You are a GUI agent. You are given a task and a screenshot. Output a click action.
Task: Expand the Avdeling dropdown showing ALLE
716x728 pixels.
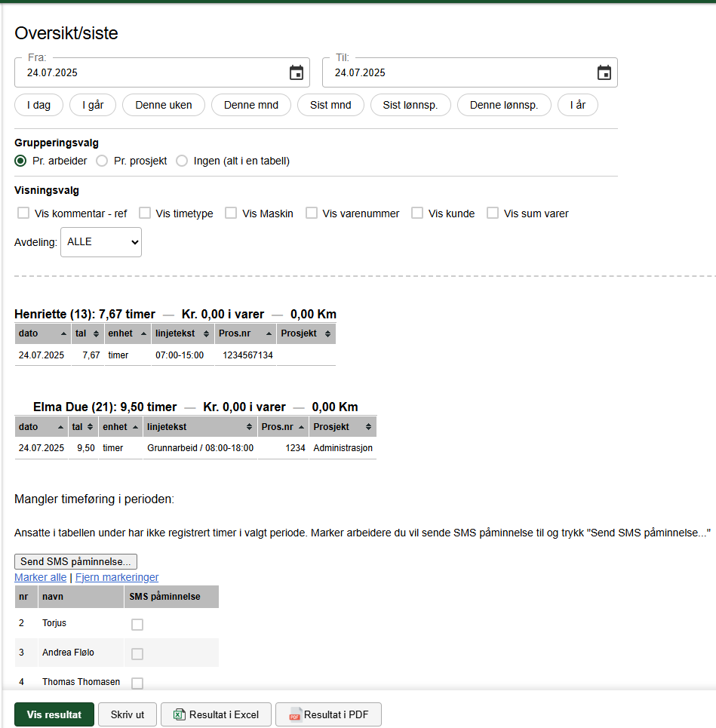[x=101, y=242]
